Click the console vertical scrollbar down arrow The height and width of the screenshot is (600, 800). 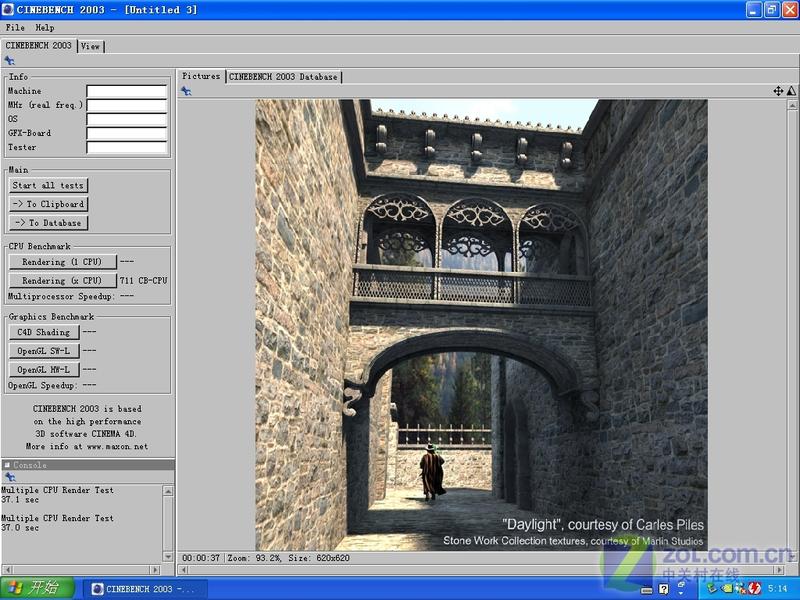click(x=168, y=556)
